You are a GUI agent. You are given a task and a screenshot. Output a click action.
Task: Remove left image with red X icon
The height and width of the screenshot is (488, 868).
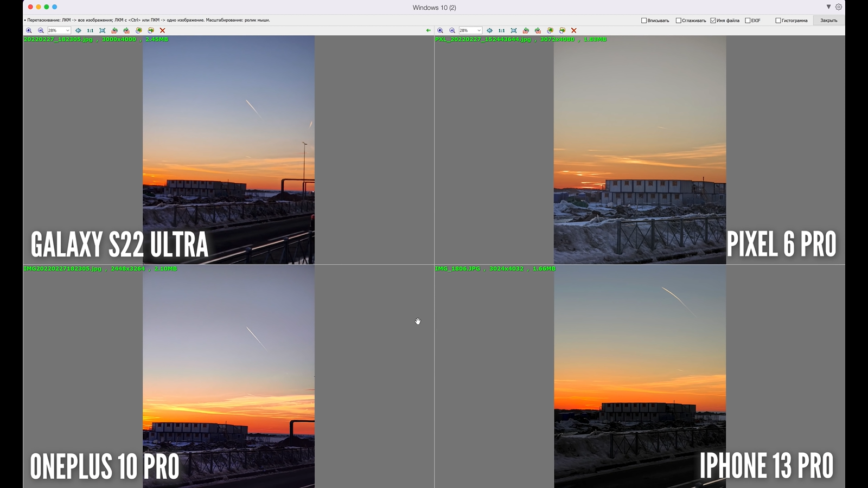(162, 30)
